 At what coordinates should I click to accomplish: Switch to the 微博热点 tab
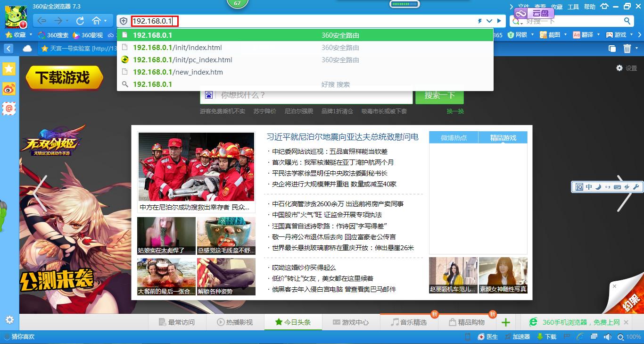454,138
